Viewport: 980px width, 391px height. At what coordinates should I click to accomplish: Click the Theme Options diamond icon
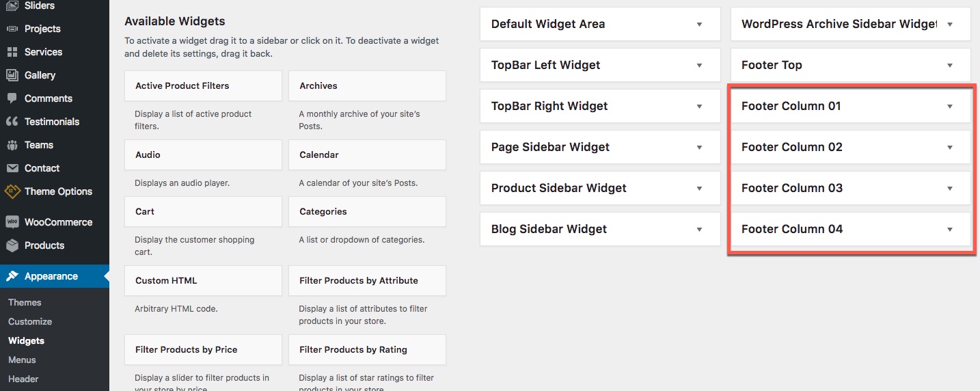tap(12, 191)
